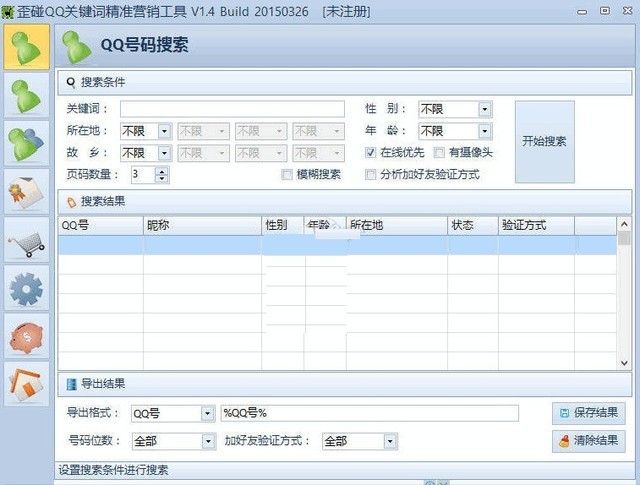The height and width of the screenshot is (485, 640).
Task: Click the 清除结果 button
Action: click(x=589, y=441)
